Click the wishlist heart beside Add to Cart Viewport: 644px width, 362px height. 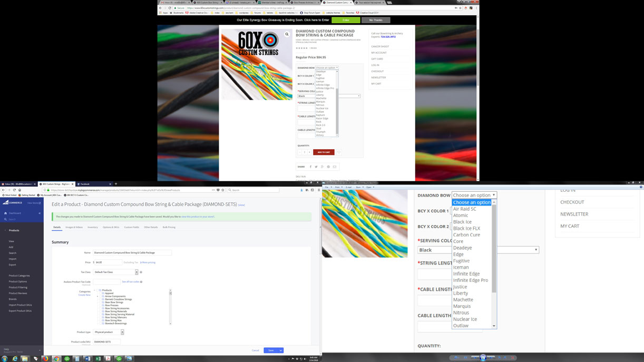click(x=338, y=152)
